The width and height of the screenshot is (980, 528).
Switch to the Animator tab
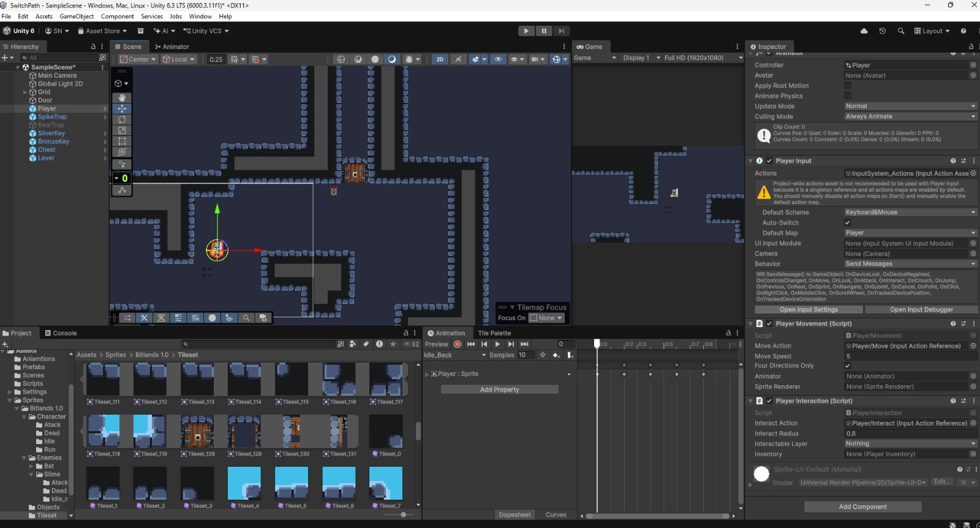coord(172,47)
